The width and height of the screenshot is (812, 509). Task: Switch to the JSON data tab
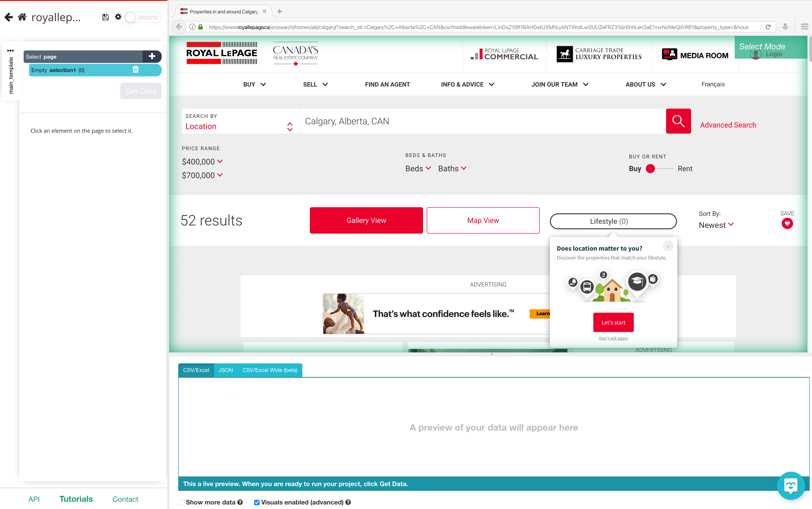(225, 370)
